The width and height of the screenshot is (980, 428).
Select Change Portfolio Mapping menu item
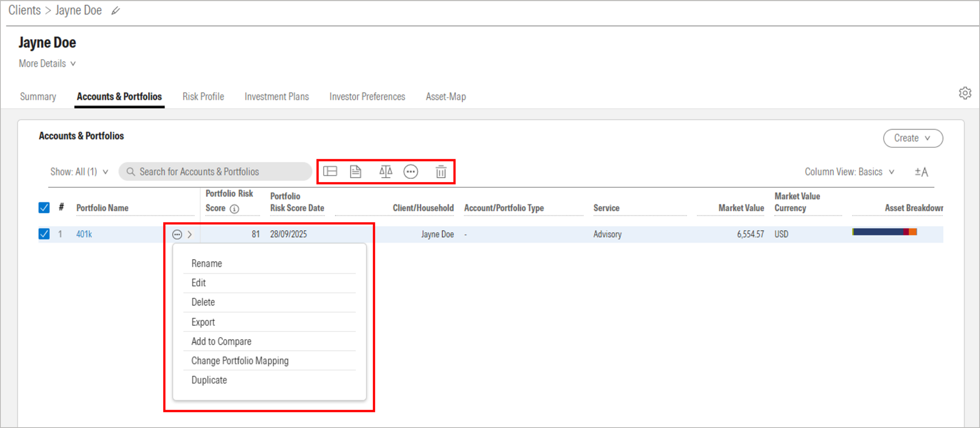(269, 361)
